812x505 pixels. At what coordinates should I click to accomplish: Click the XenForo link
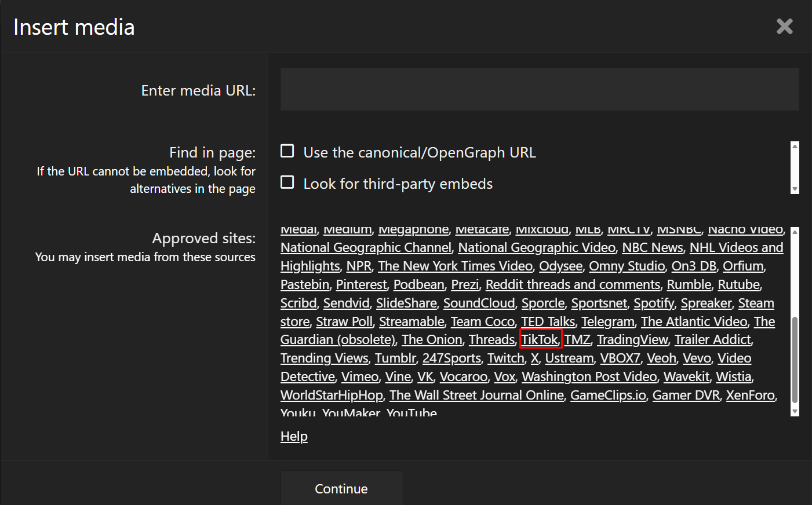tap(751, 396)
